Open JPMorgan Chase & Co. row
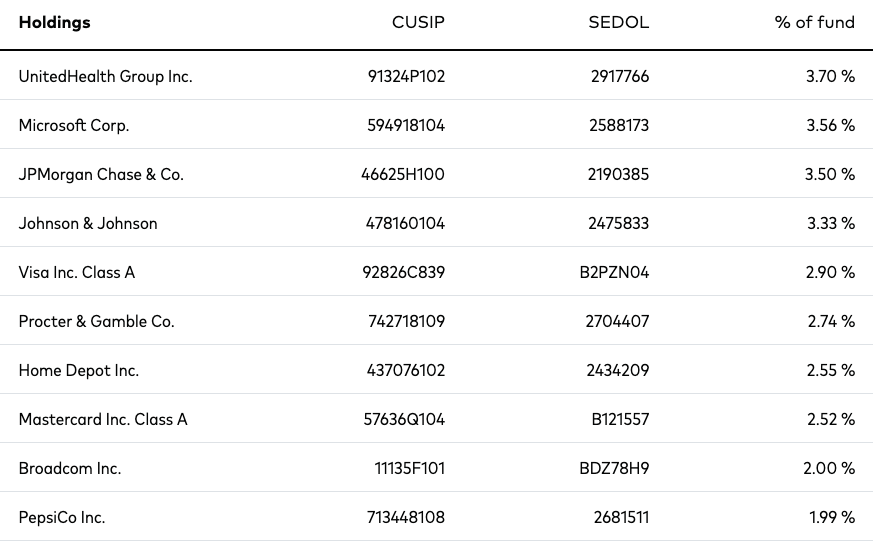The width and height of the screenshot is (873, 551). coord(436,174)
